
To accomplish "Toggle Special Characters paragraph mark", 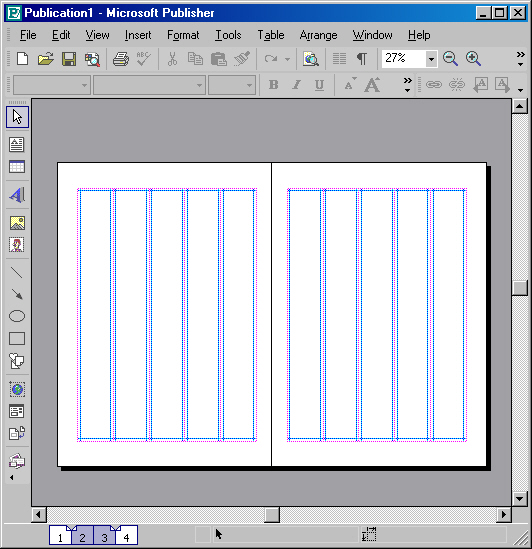I will point(362,59).
